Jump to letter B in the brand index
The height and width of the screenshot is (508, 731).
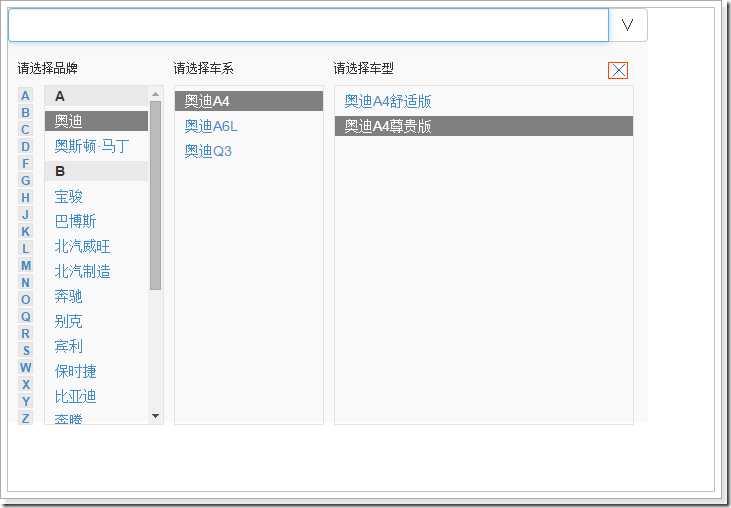25,112
